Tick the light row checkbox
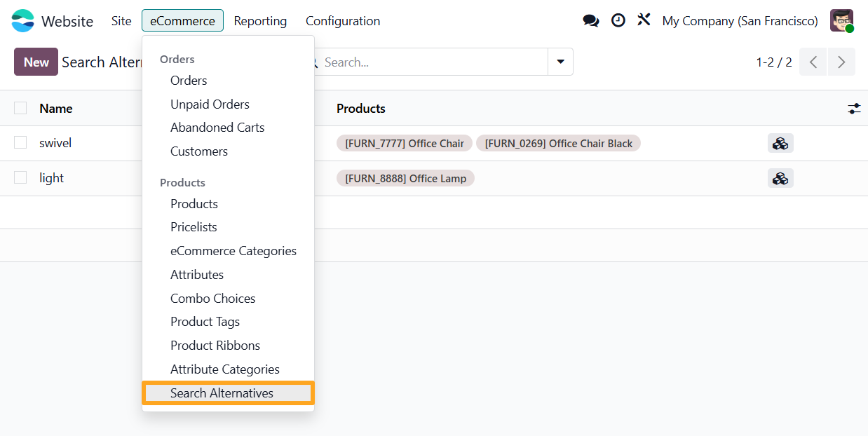 tap(20, 178)
